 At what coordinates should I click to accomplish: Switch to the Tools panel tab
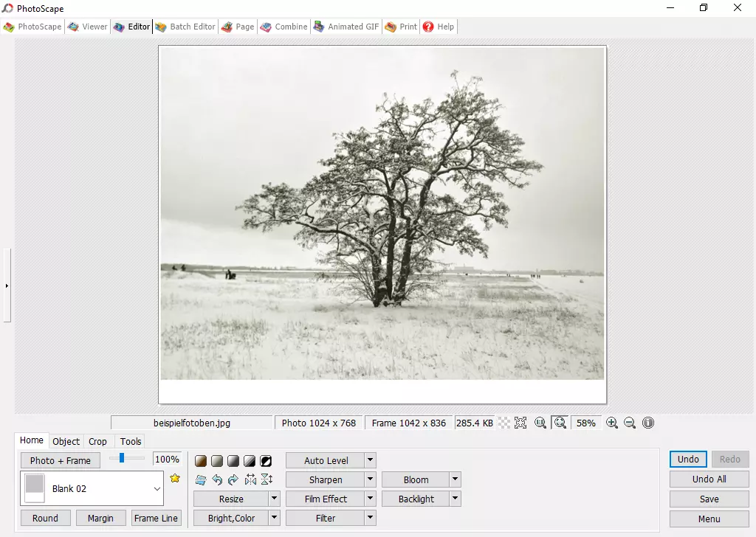(x=131, y=441)
